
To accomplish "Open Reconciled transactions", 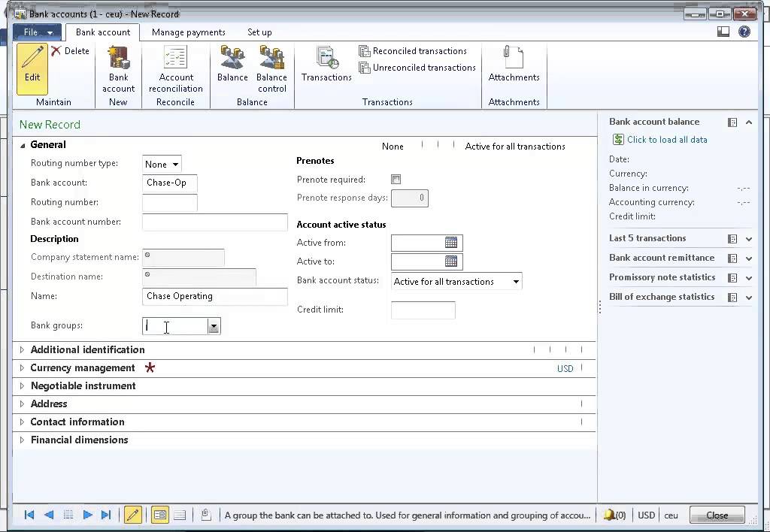I will pyautogui.click(x=413, y=51).
